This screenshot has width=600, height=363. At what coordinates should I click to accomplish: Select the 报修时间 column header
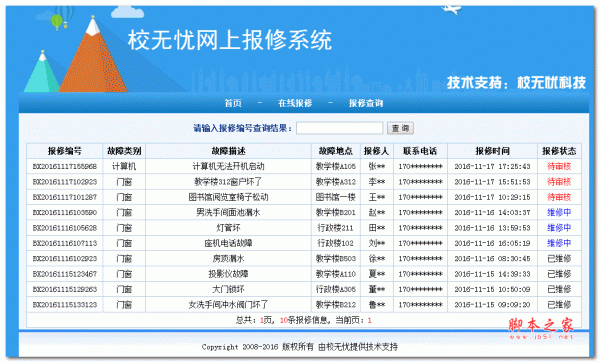coord(492,151)
